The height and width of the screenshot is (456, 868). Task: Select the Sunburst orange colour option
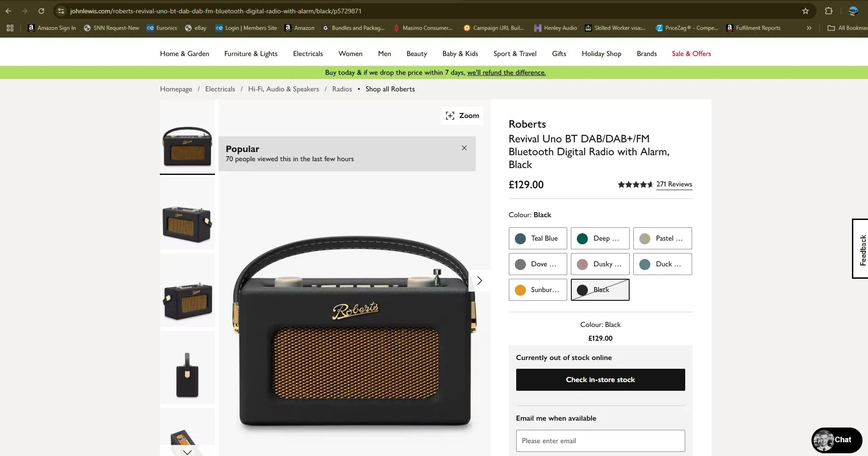click(538, 290)
